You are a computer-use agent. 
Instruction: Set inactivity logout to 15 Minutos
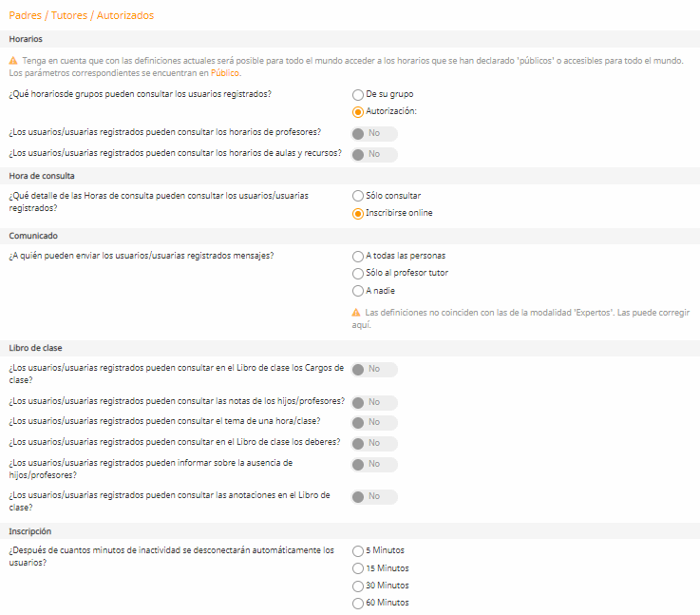click(357, 568)
